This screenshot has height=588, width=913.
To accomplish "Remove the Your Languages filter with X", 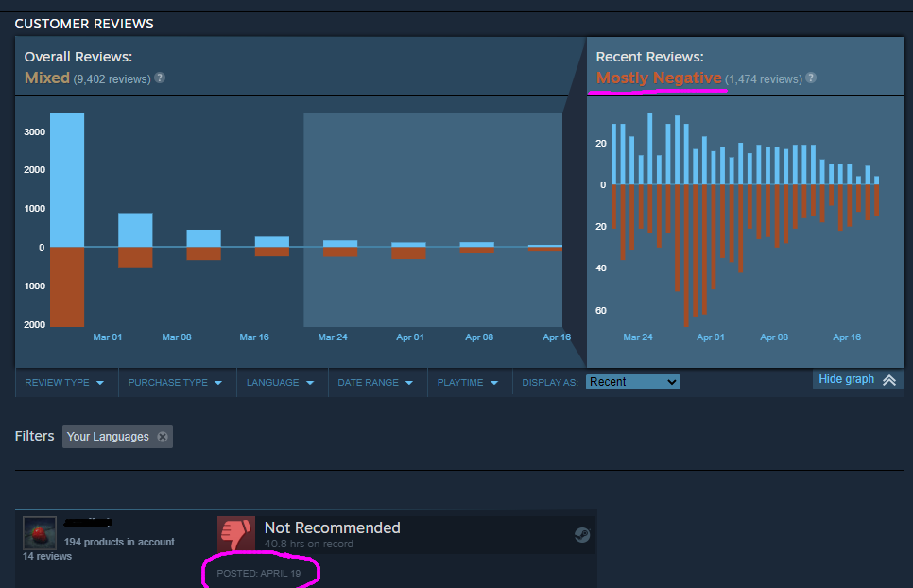I will click(x=163, y=437).
